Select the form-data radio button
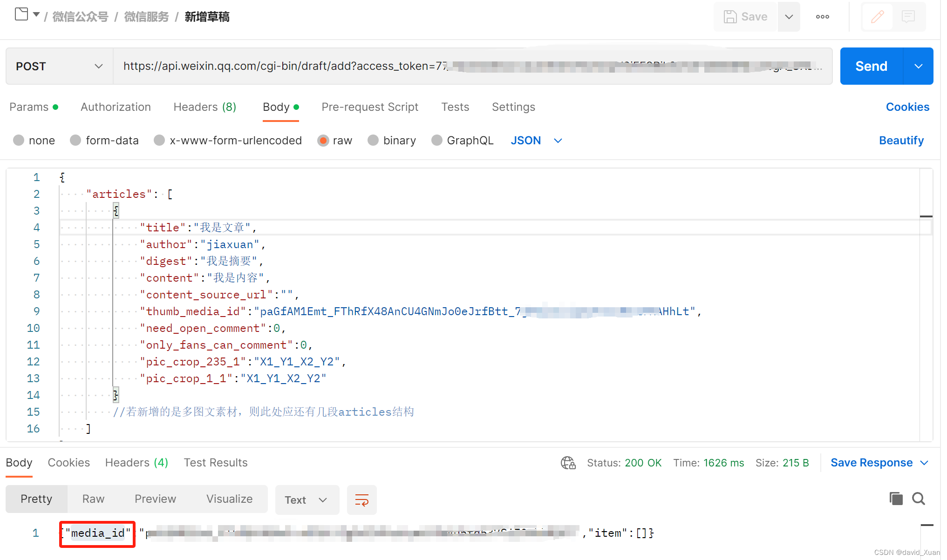Viewport: 947px width, 560px height. [75, 140]
